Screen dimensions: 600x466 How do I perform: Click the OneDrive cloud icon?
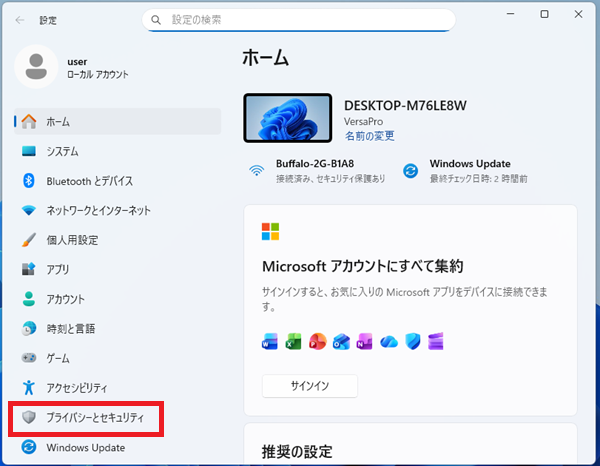tap(389, 342)
